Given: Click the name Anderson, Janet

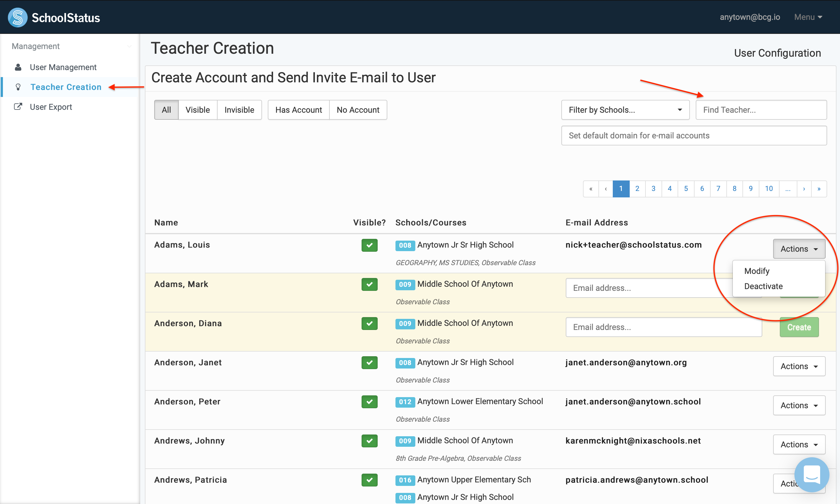Looking at the screenshot, I should [x=188, y=362].
